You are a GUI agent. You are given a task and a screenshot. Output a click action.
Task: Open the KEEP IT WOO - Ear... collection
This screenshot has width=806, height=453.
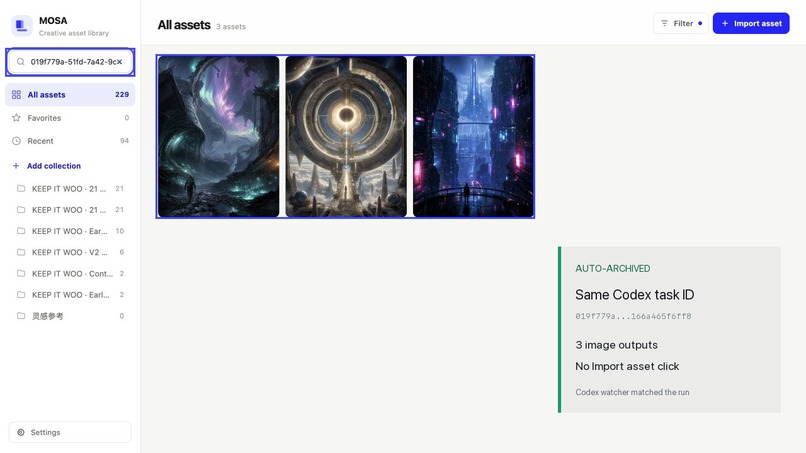(70, 231)
